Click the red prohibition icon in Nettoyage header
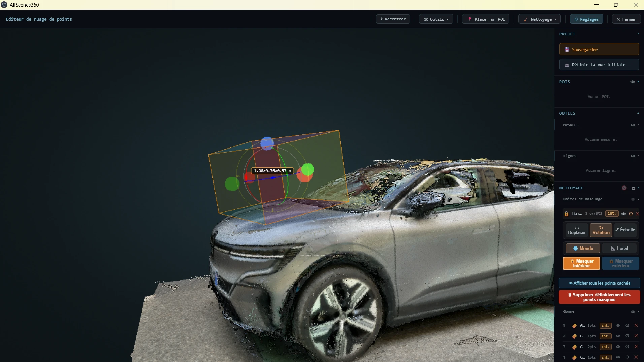 [x=624, y=188]
